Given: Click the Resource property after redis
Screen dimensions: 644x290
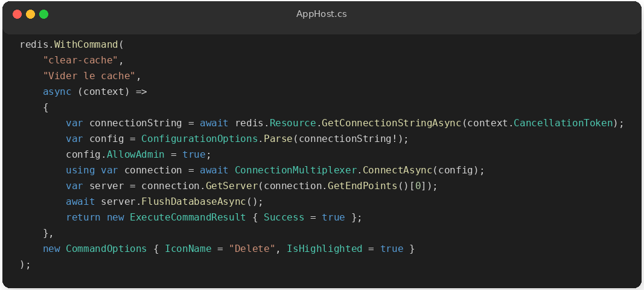Looking at the screenshot, I should [x=293, y=123].
